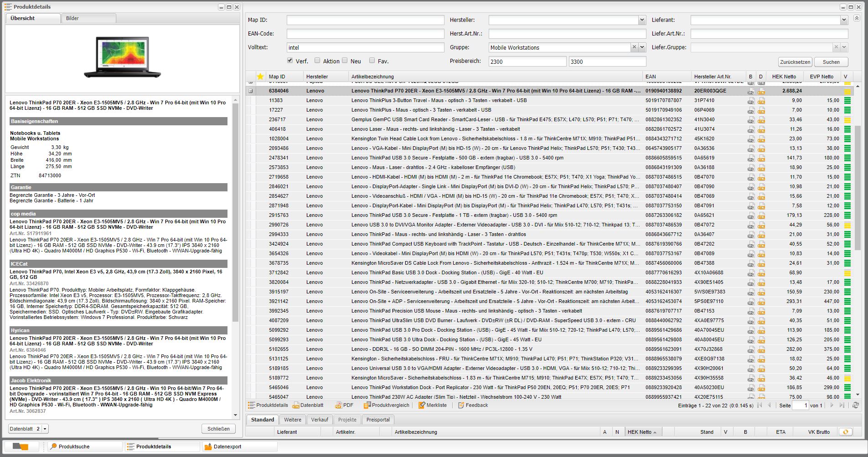Open the HTML datasheet for Map ID 236717
Viewport: 868px width, 457px height.
tap(761, 120)
